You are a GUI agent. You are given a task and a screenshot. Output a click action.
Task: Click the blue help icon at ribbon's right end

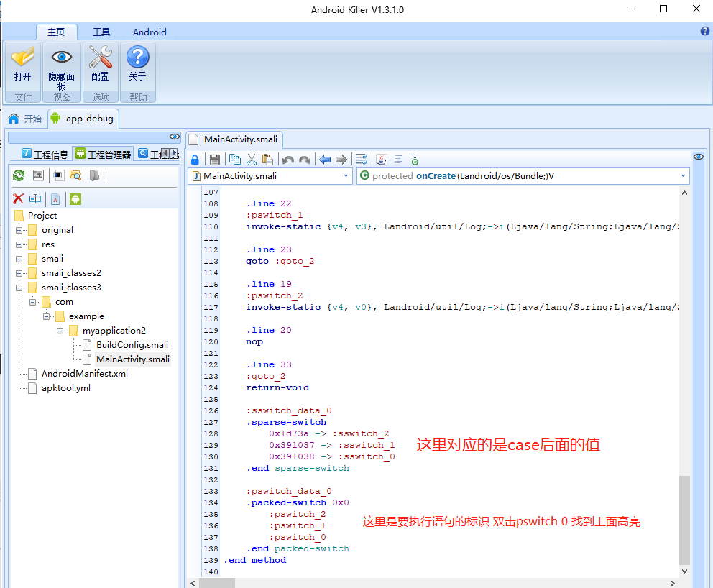705,31
